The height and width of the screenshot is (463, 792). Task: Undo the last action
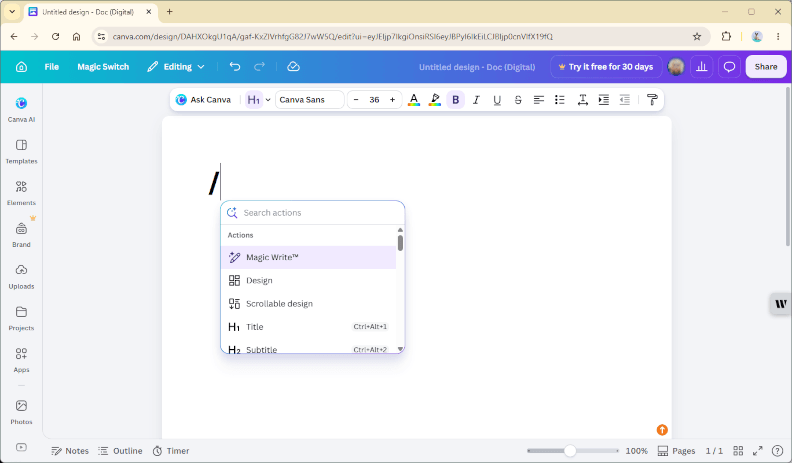click(x=235, y=67)
